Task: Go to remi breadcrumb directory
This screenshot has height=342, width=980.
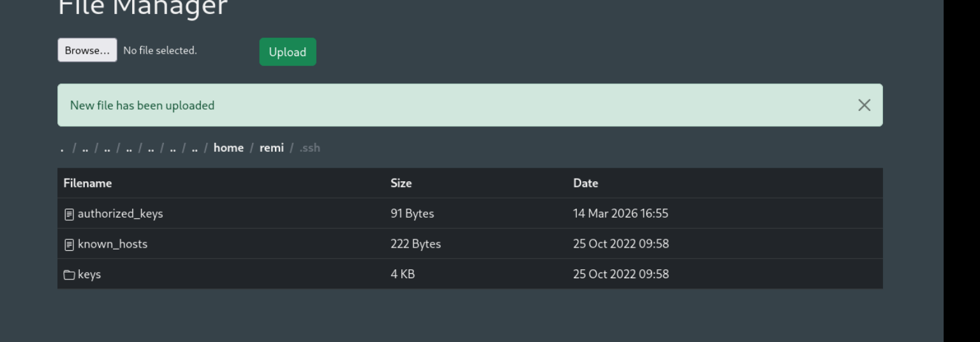Action: point(271,148)
